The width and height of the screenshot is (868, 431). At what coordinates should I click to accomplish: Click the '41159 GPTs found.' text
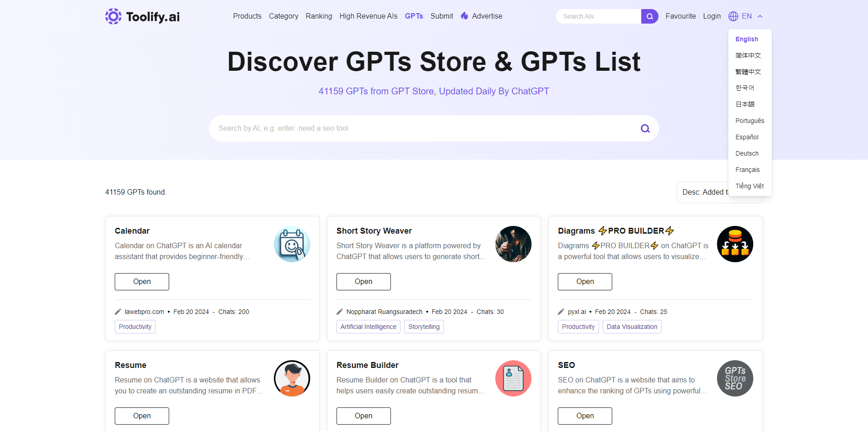136,192
